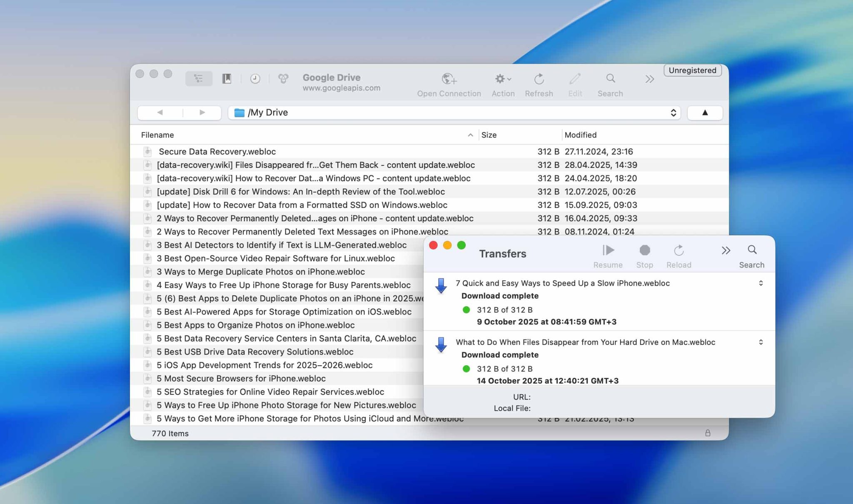
Task: Expand details of slow iPhone transfer
Action: pos(761,283)
